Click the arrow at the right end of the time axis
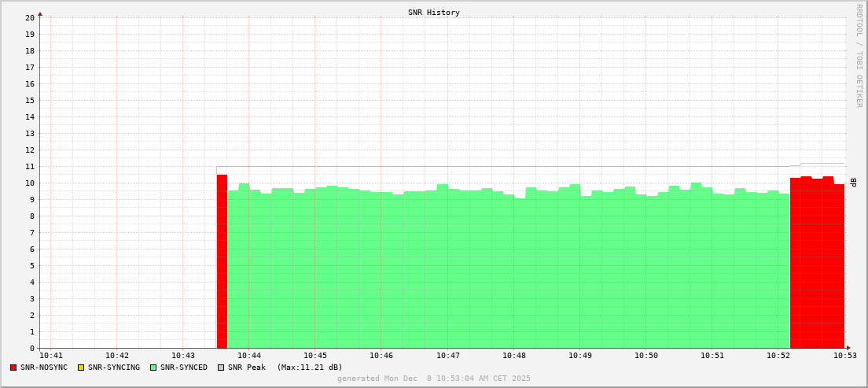The image size is (868, 388). [x=848, y=348]
